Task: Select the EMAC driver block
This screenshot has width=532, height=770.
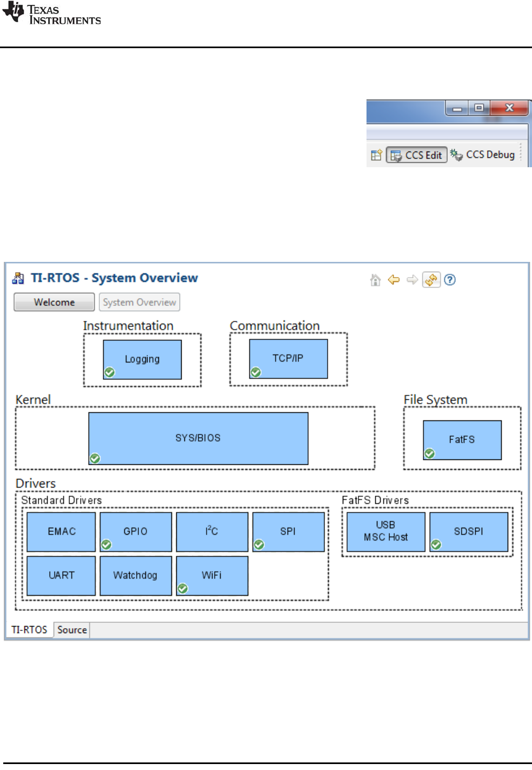Action: point(61,532)
